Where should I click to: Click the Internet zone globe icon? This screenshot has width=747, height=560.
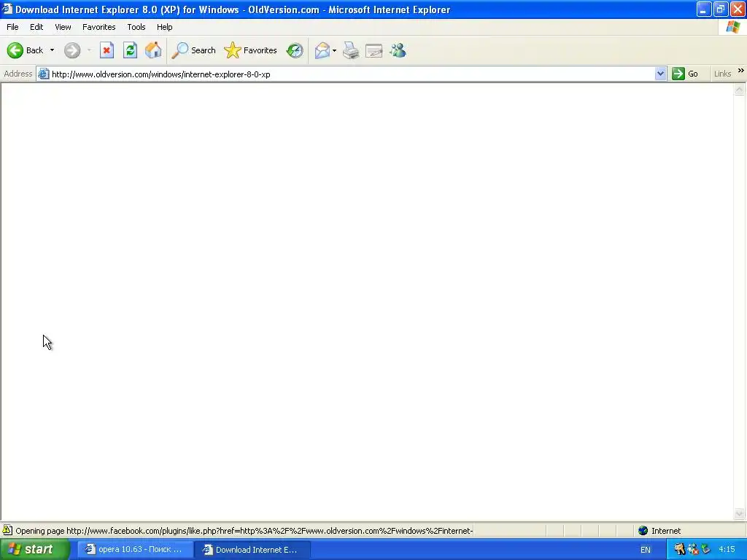643,531
